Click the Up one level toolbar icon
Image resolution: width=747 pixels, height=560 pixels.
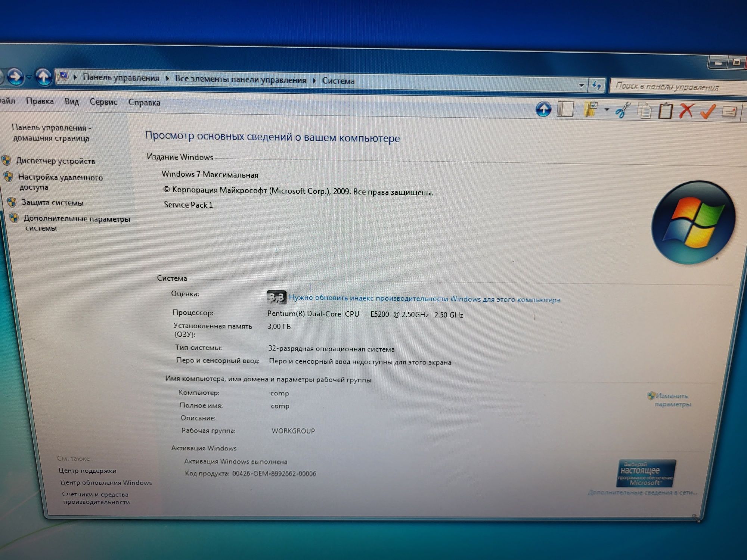click(543, 109)
